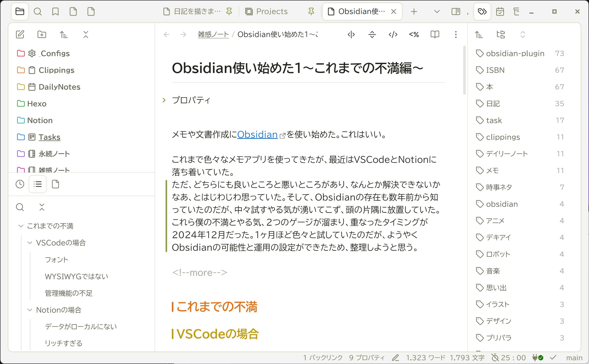The width and height of the screenshot is (589, 364).
Task: Jump to フォント heading in outline
Action: pyautogui.click(x=57, y=260)
